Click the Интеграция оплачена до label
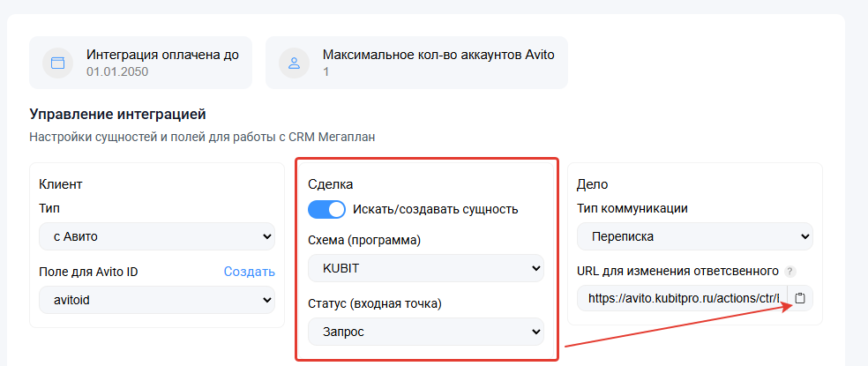Image resolution: width=868 pixels, height=366 pixels. click(162, 54)
